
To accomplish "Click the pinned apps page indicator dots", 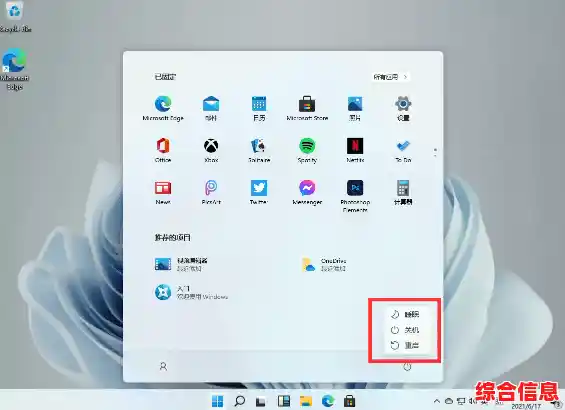I will (x=435, y=152).
